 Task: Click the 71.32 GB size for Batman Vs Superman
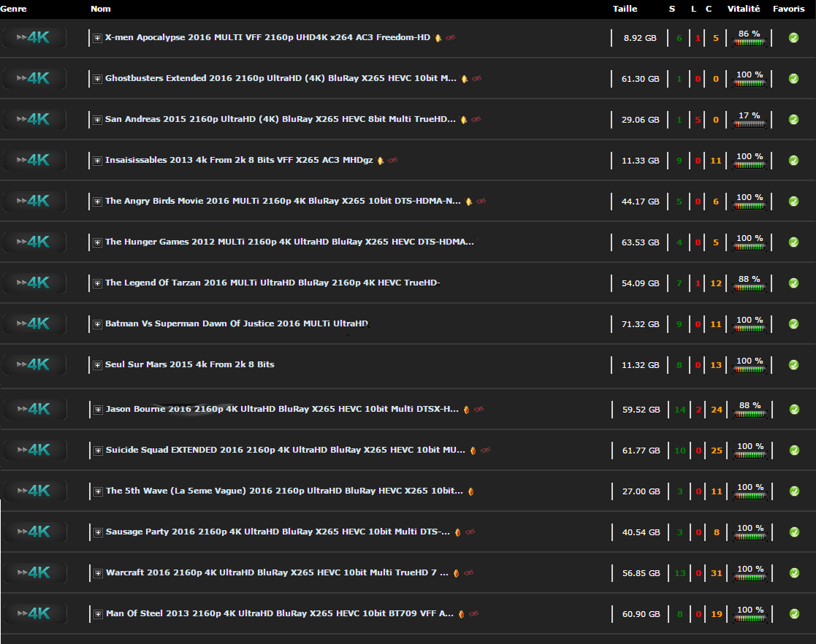pyautogui.click(x=640, y=324)
